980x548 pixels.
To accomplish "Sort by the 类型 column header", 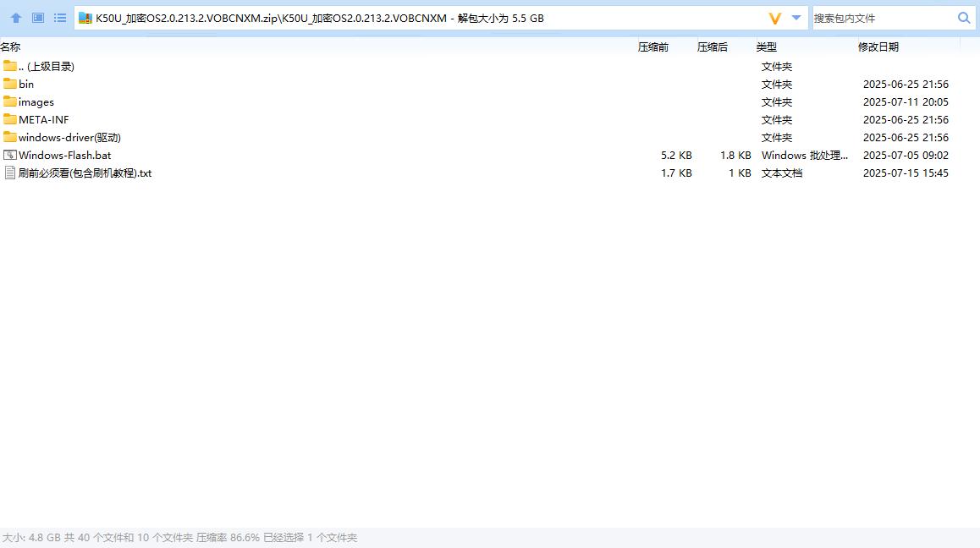I will [766, 47].
